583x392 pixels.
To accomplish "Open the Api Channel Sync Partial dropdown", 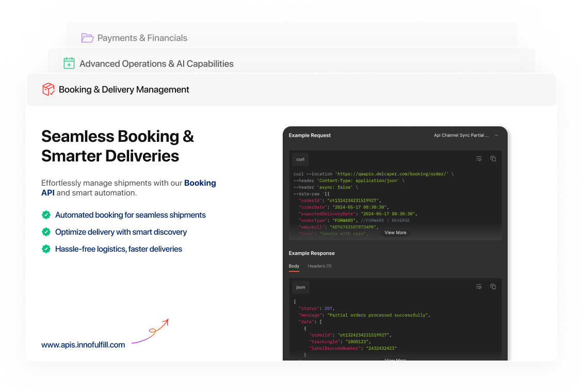I will tap(466, 135).
